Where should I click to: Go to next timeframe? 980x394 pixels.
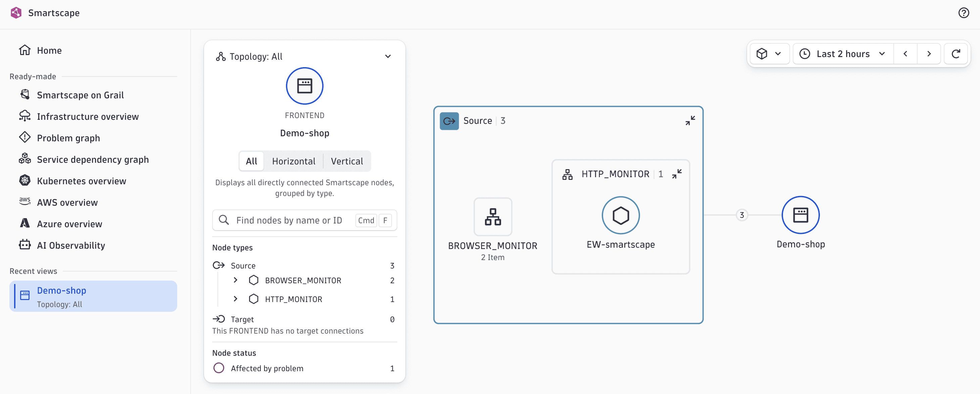click(x=929, y=54)
